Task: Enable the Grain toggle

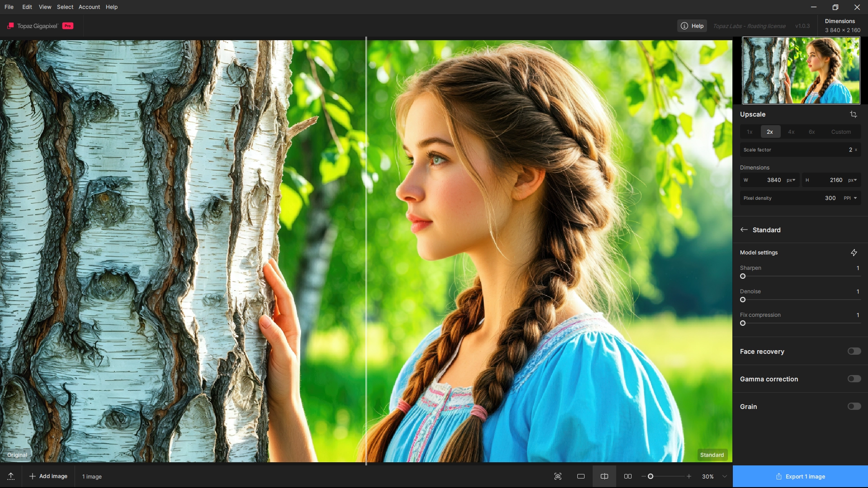Action: point(854,406)
